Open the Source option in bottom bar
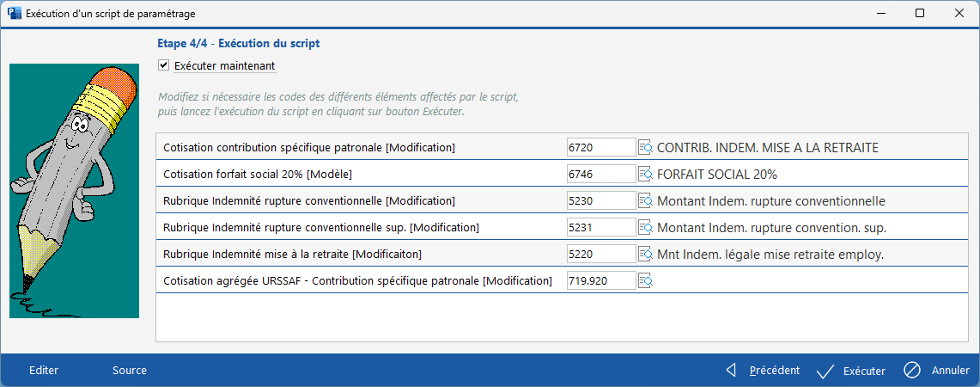The image size is (980, 387). [130, 371]
